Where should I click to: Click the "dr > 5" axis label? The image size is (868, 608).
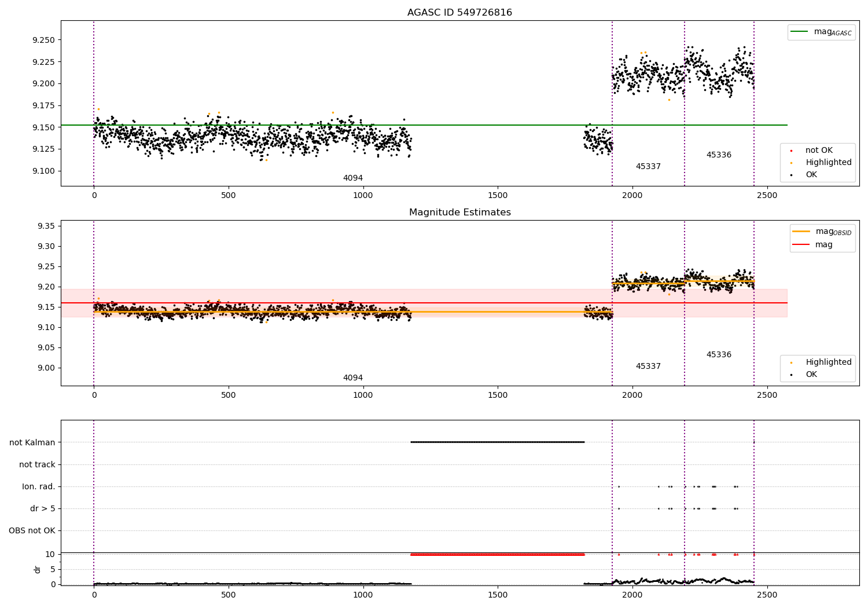(43, 508)
